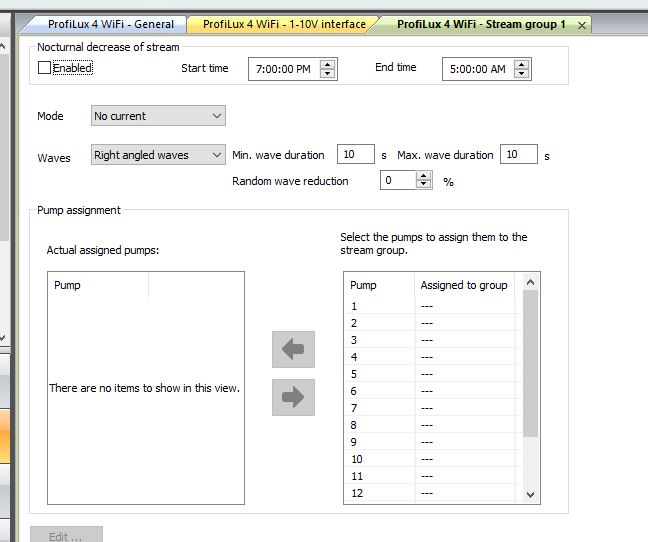Decrease the Start time with down spinner
The image size is (648, 542).
coord(327,74)
